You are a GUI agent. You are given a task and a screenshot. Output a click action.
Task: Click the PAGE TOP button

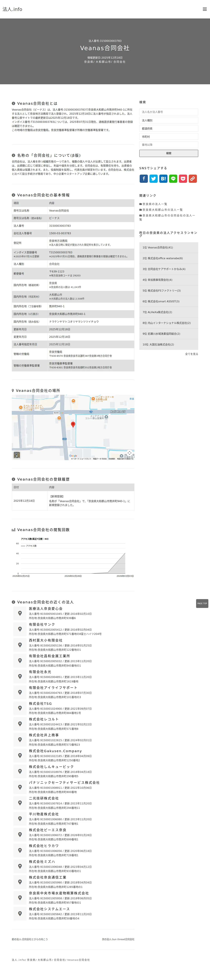click(x=202, y=603)
